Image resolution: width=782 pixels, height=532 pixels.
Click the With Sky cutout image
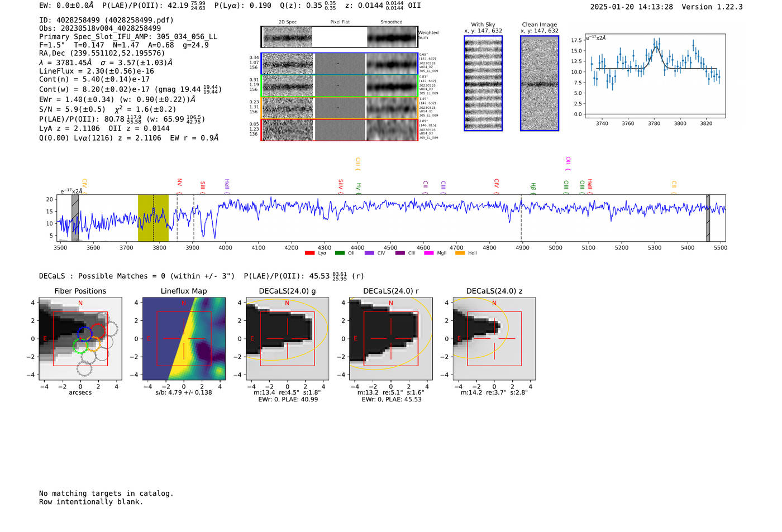pyautogui.click(x=483, y=83)
